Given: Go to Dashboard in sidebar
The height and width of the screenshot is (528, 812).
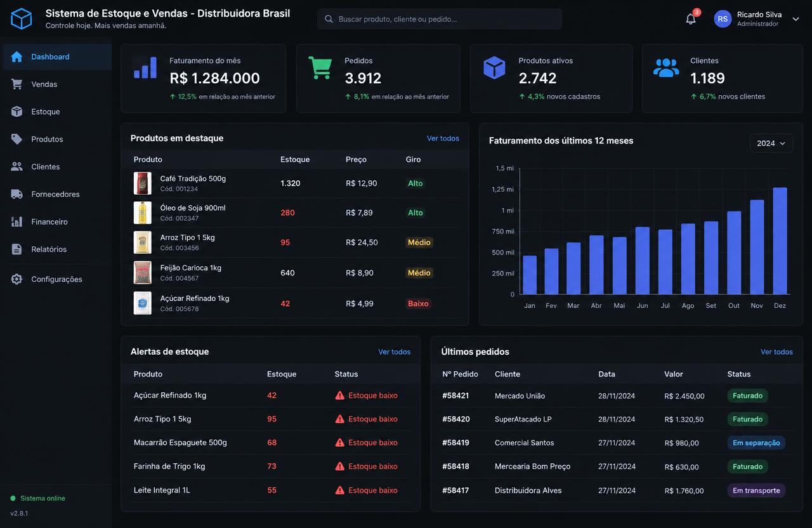Looking at the screenshot, I should [57, 56].
